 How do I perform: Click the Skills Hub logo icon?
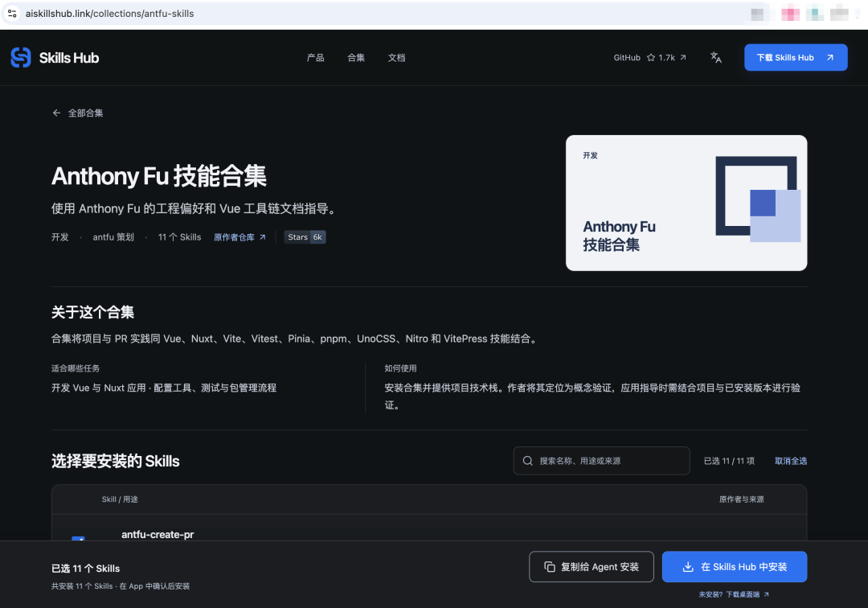[x=21, y=58]
